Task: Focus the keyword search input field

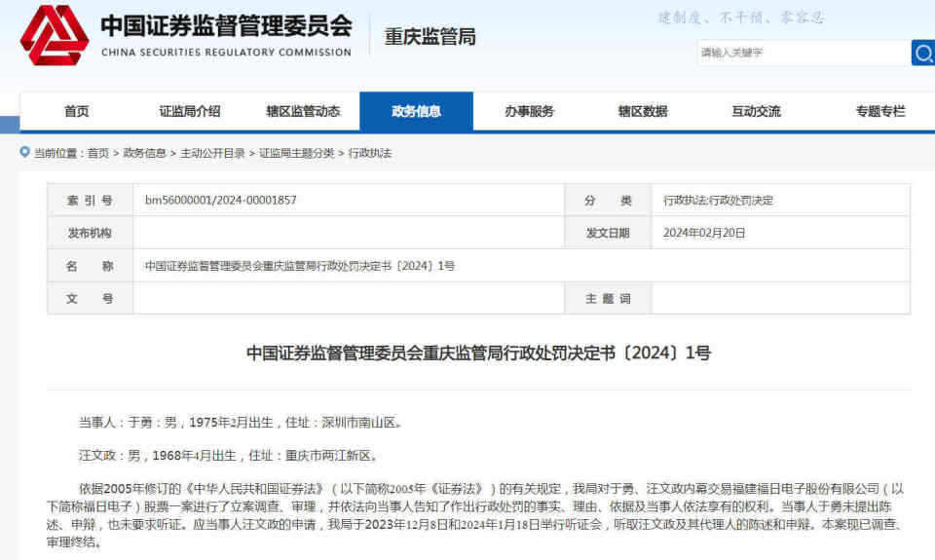Action: pyautogui.click(x=804, y=53)
